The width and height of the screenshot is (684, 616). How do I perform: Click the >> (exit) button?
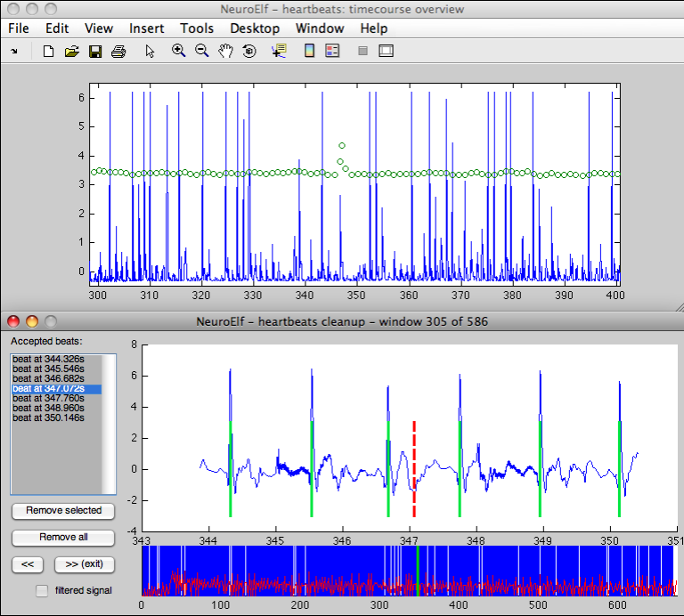tap(85, 564)
